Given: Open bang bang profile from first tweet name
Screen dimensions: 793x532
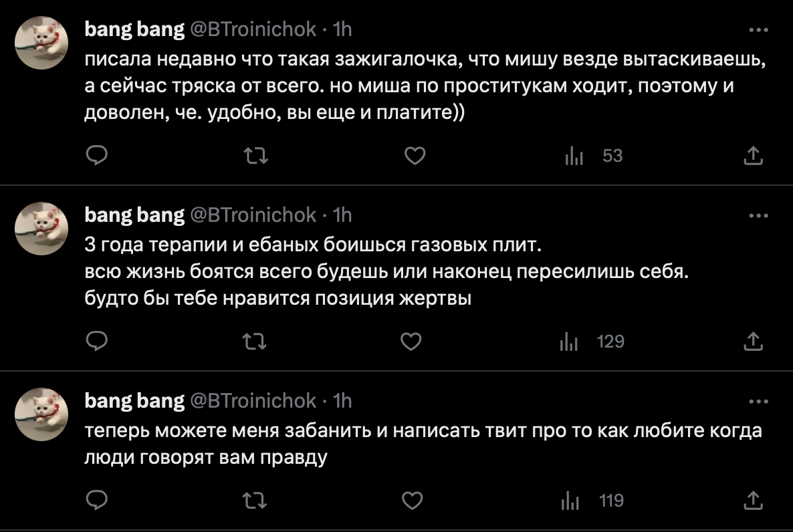Looking at the screenshot, I should [x=134, y=29].
